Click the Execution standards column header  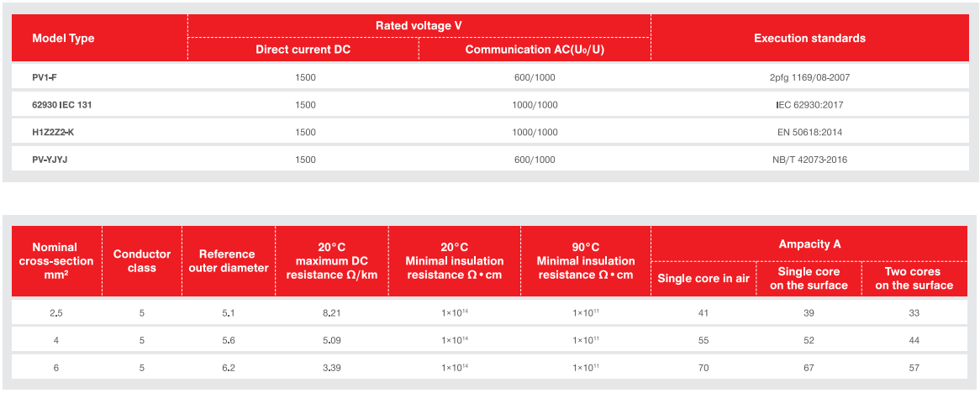pyautogui.click(x=809, y=39)
